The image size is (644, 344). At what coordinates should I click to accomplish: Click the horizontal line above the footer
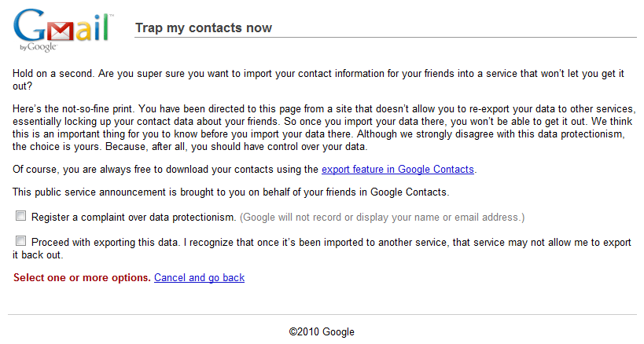(322, 315)
